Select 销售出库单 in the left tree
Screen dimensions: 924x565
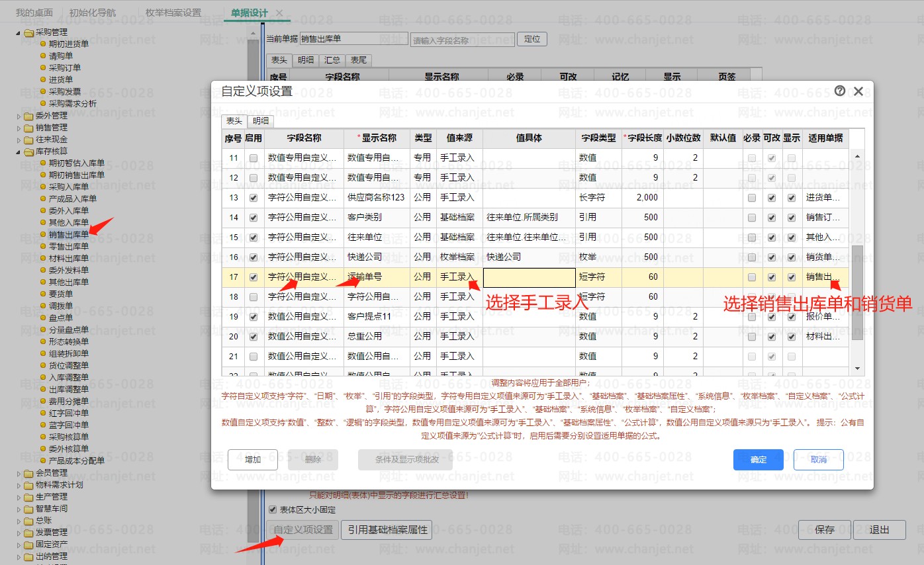pos(68,234)
